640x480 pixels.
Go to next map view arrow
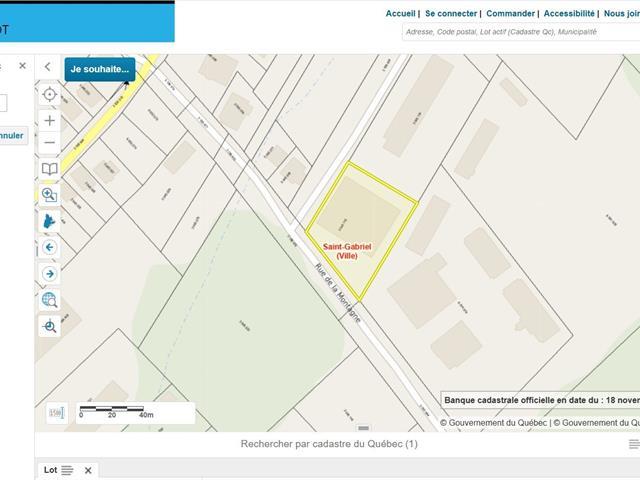pyautogui.click(x=49, y=273)
